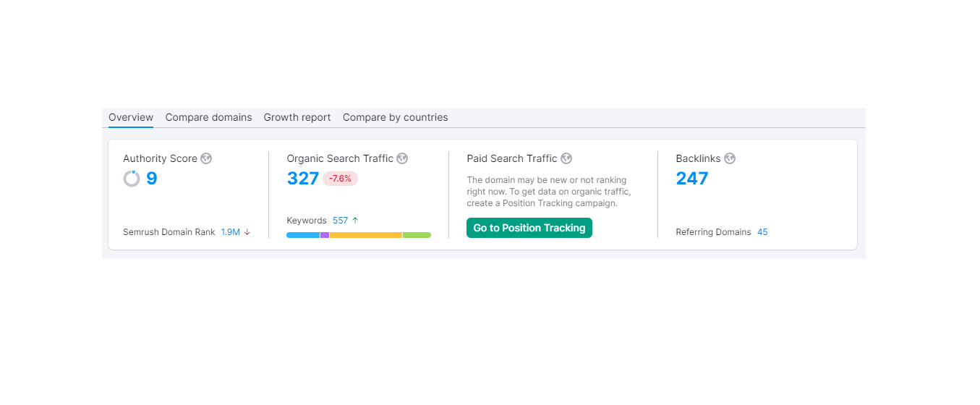
Task: Click the 45 referring domains link
Action: tap(762, 232)
